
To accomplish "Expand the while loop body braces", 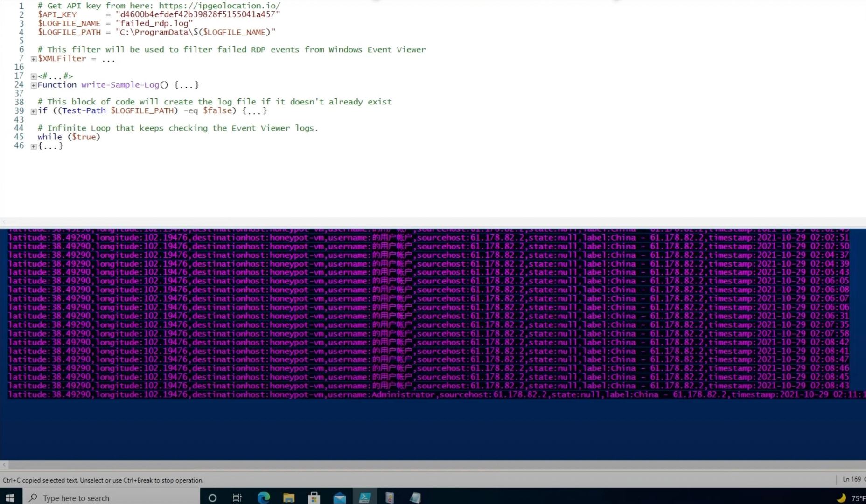I will coord(34,146).
